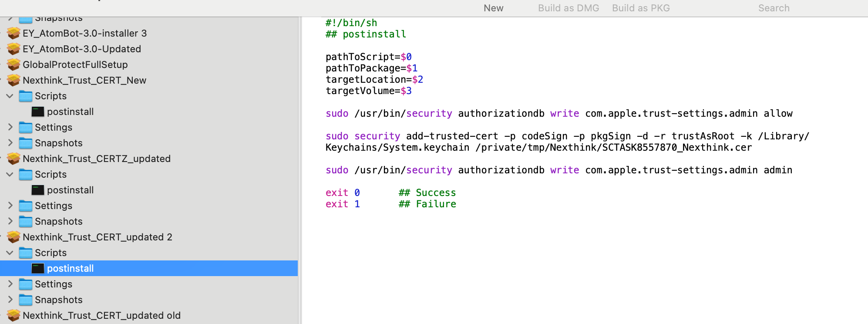Click the GlobalProtectFullSetup package icon
The height and width of the screenshot is (324, 868).
pos(13,64)
